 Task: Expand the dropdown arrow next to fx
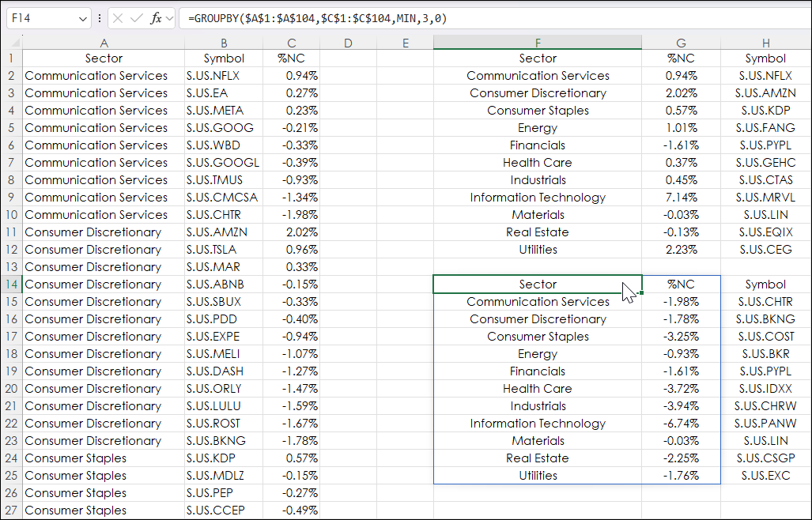[169, 17]
